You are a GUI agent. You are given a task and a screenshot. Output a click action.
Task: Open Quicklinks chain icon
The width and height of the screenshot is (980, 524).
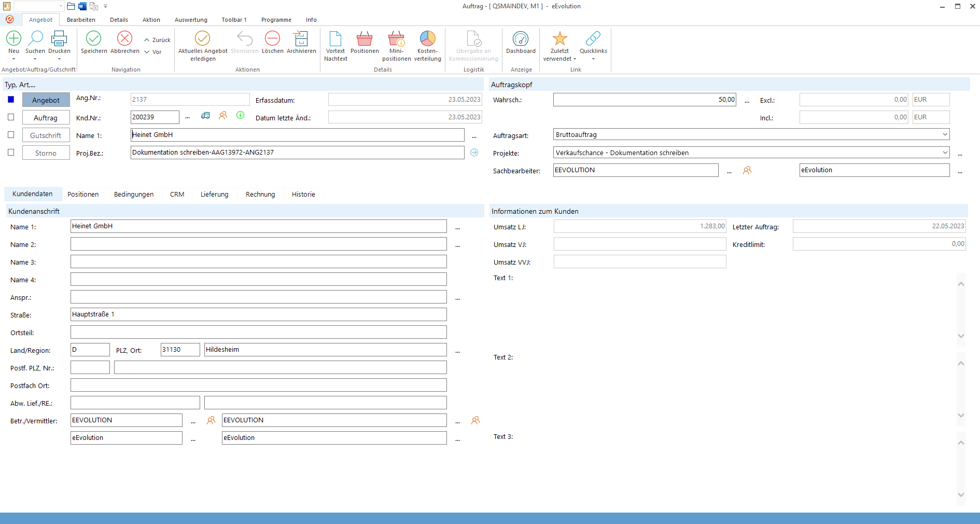(593, 38)
